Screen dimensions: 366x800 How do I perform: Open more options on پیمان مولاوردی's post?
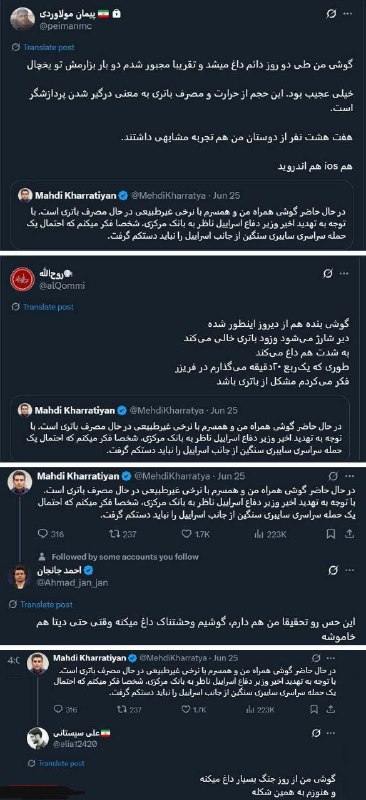tap(350, 15)
